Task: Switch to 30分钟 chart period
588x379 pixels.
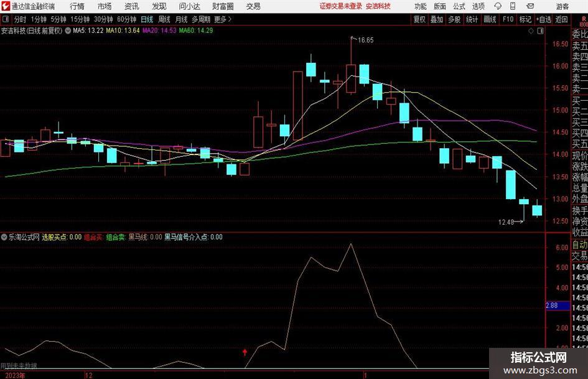Action: (103, 19)
